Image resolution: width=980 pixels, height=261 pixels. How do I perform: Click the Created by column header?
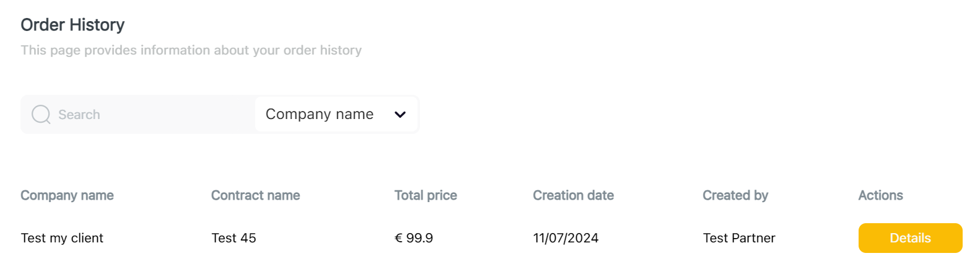[x=735, y=195]
